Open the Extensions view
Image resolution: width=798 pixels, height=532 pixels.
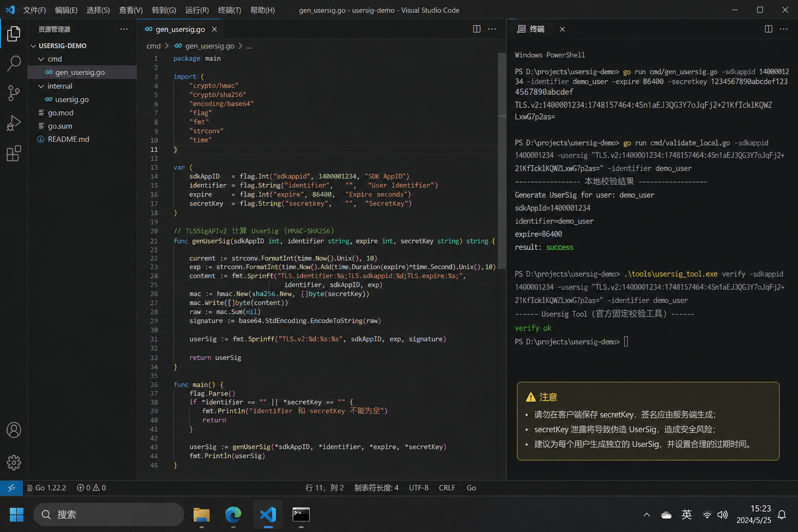14,153
